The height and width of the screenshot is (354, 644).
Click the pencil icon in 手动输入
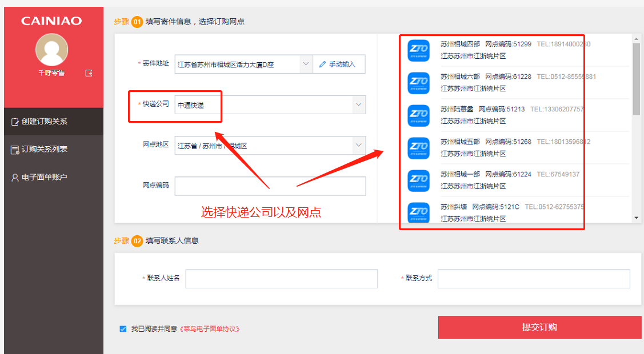(322, 65)
